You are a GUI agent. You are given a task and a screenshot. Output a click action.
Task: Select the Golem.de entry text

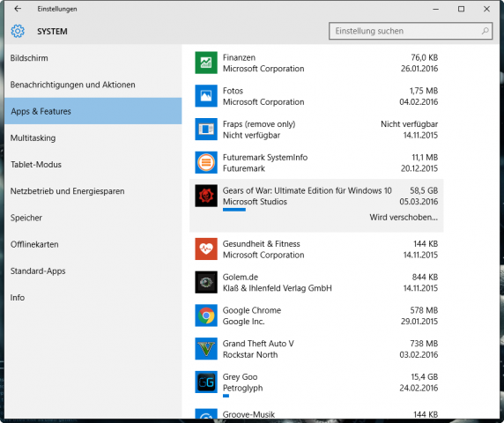pos(241,277)
